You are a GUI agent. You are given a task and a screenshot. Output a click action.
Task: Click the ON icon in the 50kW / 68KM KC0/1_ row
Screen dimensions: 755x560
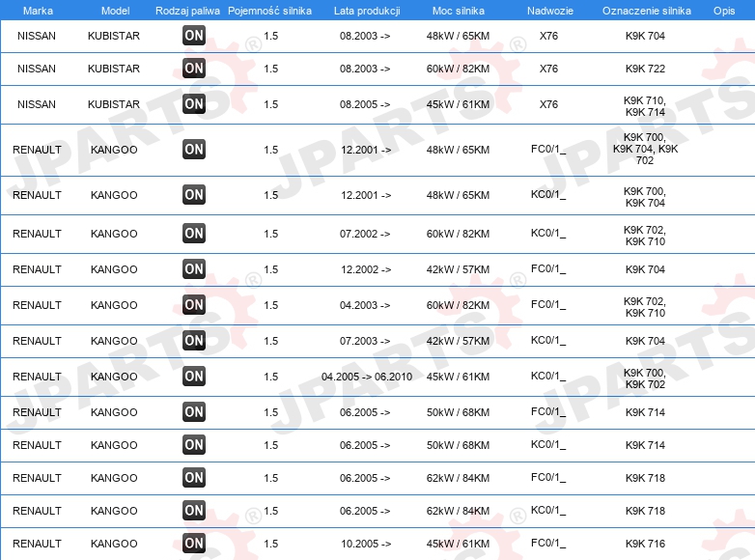pos(194,444)
